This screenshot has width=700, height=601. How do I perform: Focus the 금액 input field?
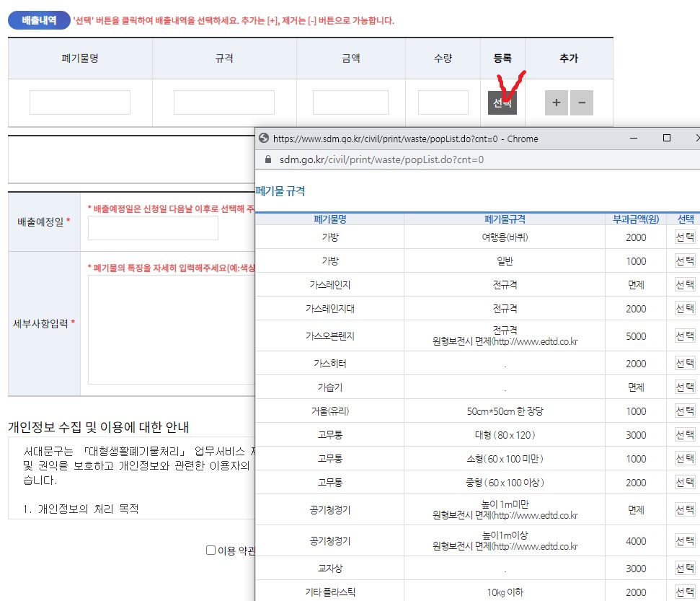(x=350, y=102)
